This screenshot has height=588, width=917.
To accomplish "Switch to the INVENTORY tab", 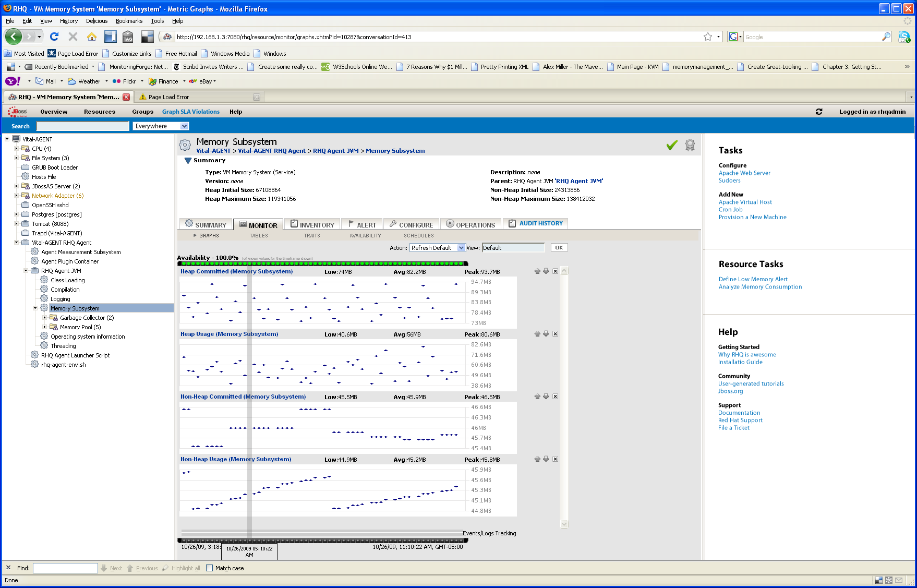I will 312,224.
